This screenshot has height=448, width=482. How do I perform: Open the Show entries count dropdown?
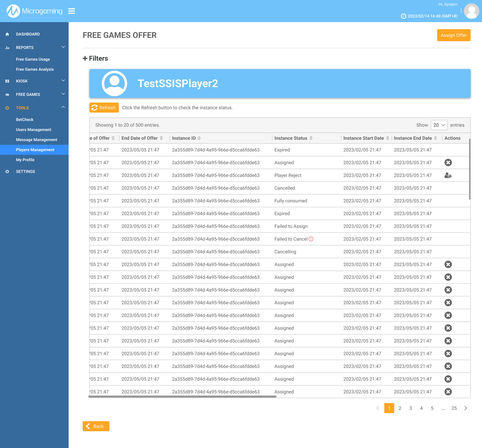[439, 125]
